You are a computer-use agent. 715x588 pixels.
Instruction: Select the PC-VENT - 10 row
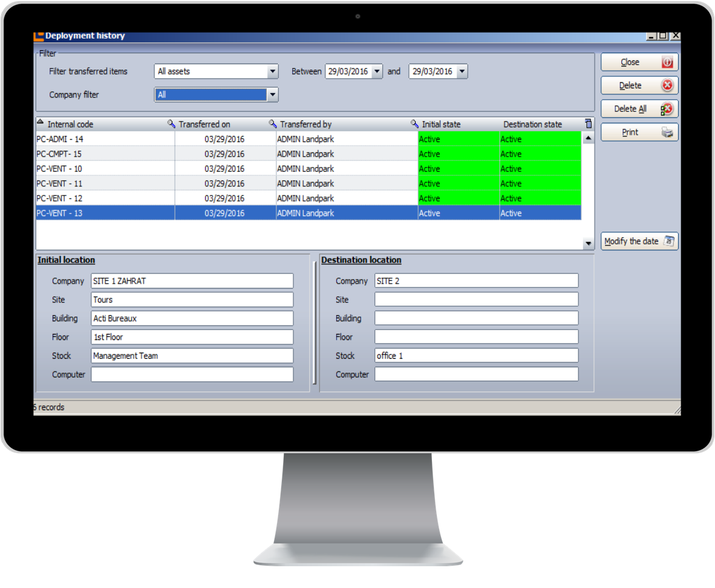point(309,169)
